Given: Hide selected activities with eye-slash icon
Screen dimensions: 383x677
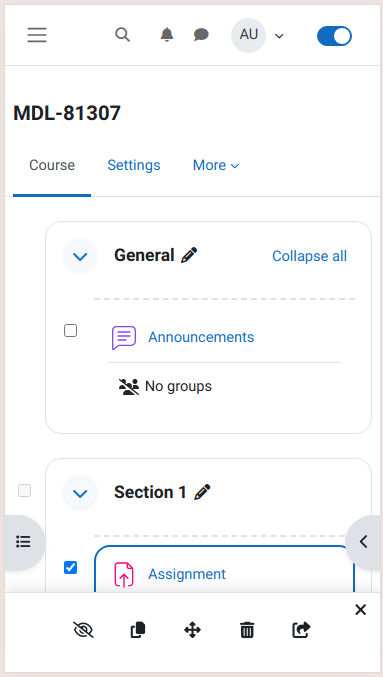Looking at the screenshot, I should pos(83,630).
